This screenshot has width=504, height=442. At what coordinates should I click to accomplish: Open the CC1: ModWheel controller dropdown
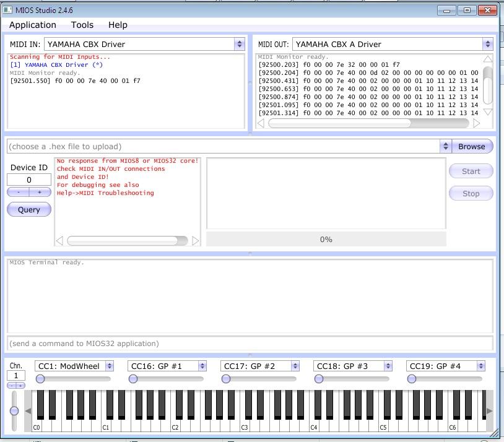[x=110, y=366]
